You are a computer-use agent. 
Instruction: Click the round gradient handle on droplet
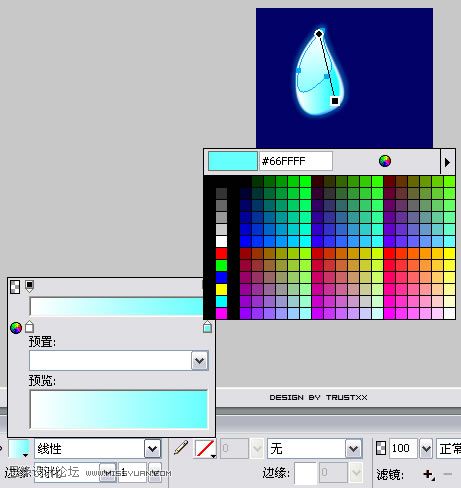(x=319, y=33)
